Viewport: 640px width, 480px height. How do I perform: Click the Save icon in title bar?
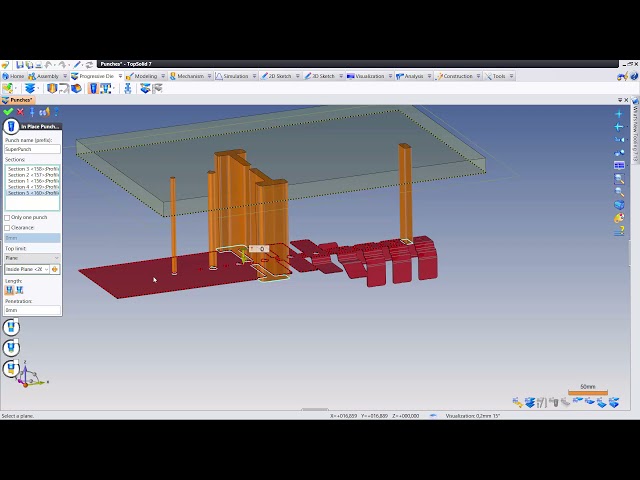pyautogui.click(x=18, y=64)
